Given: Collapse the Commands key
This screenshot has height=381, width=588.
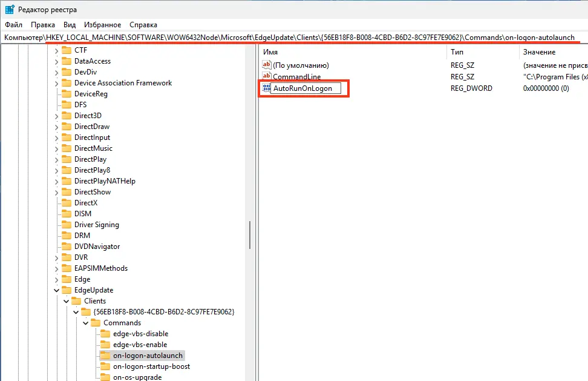Looking at the screenshot, I should point(86,323).
